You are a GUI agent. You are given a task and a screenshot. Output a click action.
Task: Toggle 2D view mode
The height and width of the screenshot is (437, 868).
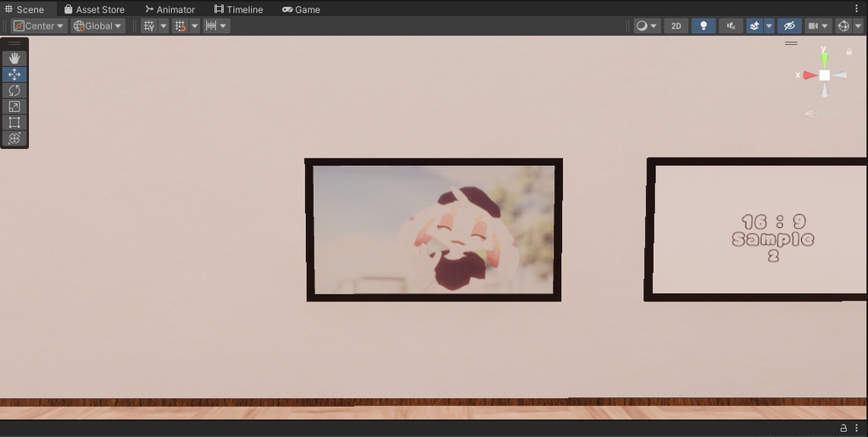click(676, 26)
